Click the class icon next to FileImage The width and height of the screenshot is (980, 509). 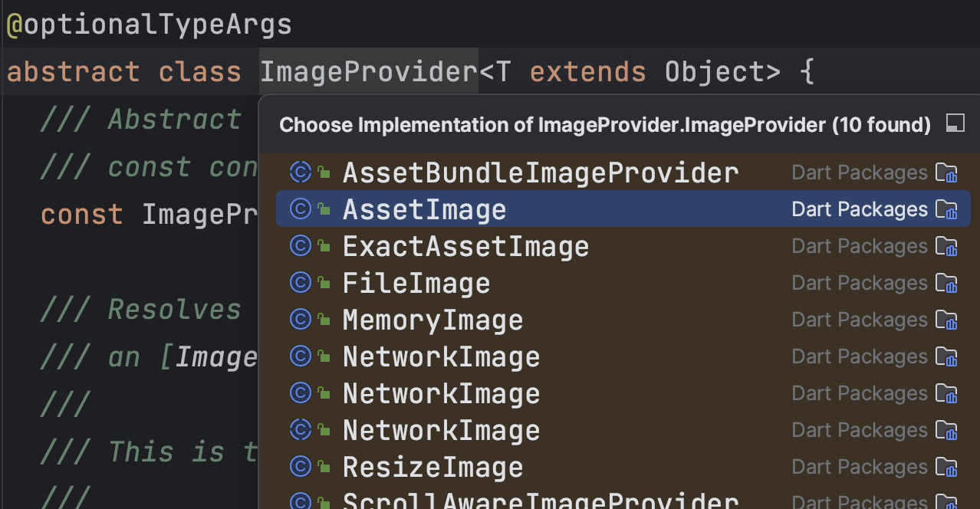pyautogui.click(x=300, y=283)
